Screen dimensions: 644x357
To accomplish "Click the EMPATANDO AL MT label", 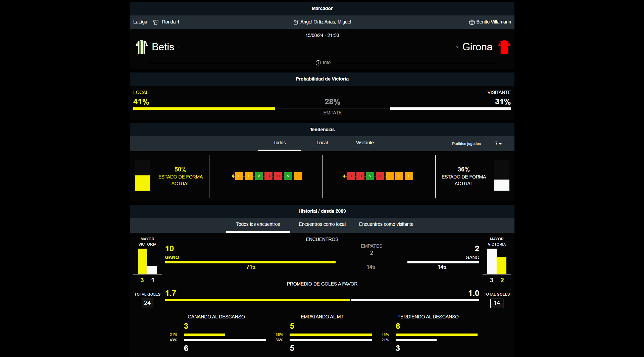I will (322, 317).
